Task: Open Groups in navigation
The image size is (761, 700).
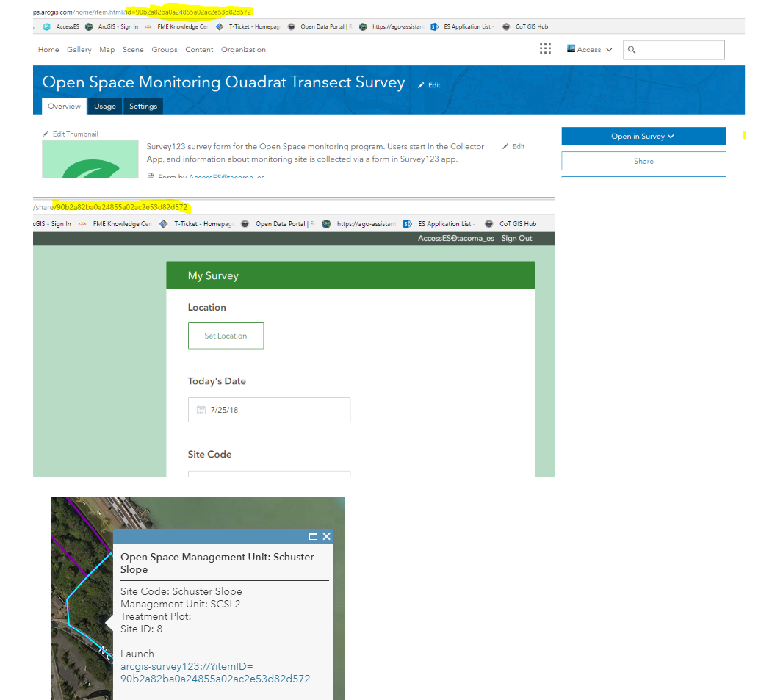Action: tap(165, 49)
